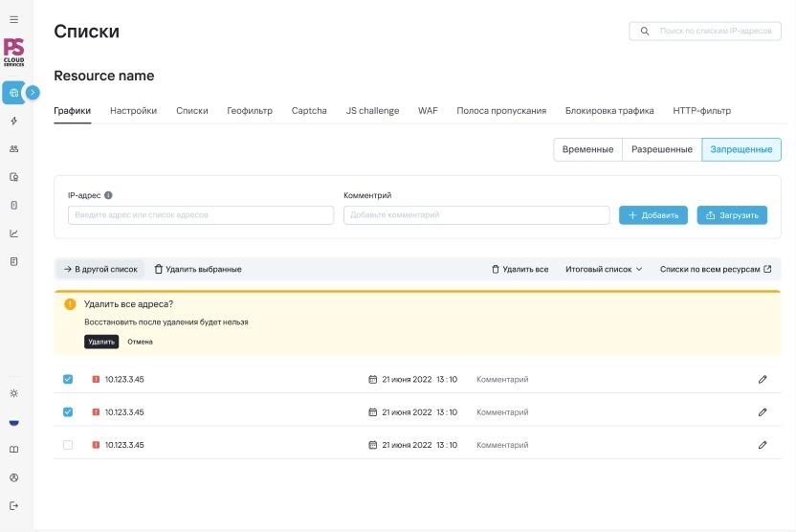Switch to the Геофильтр tab

coord(250,111)
